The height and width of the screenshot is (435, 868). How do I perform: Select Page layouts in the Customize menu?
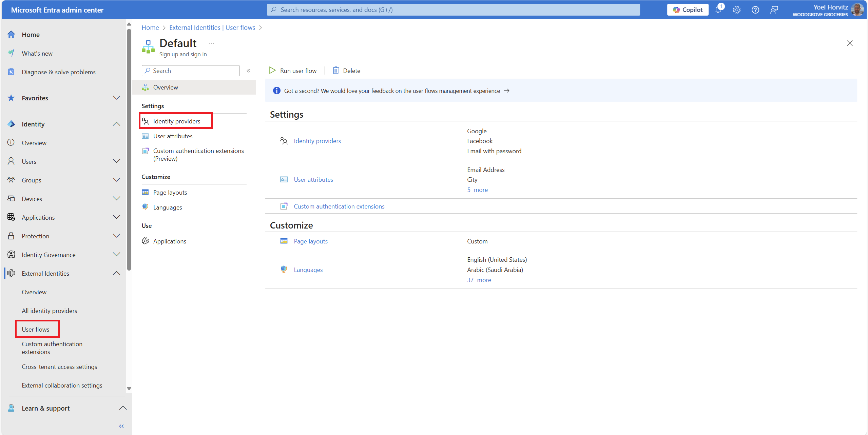(170, 192)
